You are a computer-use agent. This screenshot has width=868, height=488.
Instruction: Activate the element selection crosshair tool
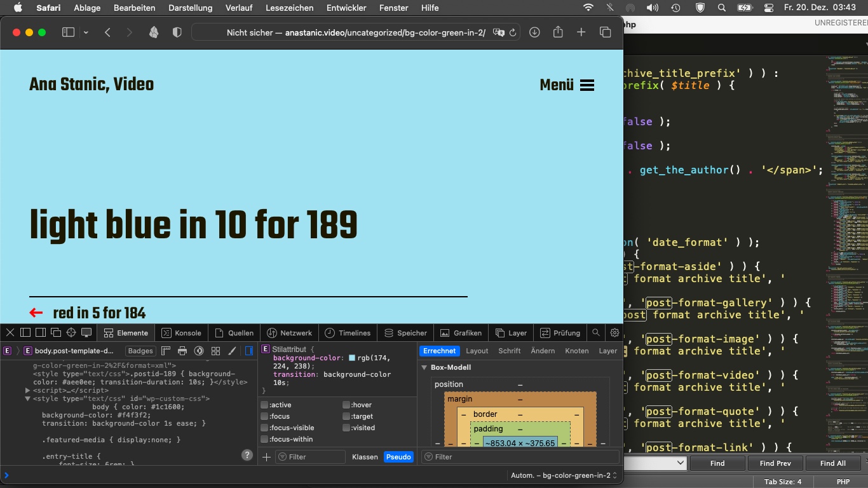tap(71, 332)
